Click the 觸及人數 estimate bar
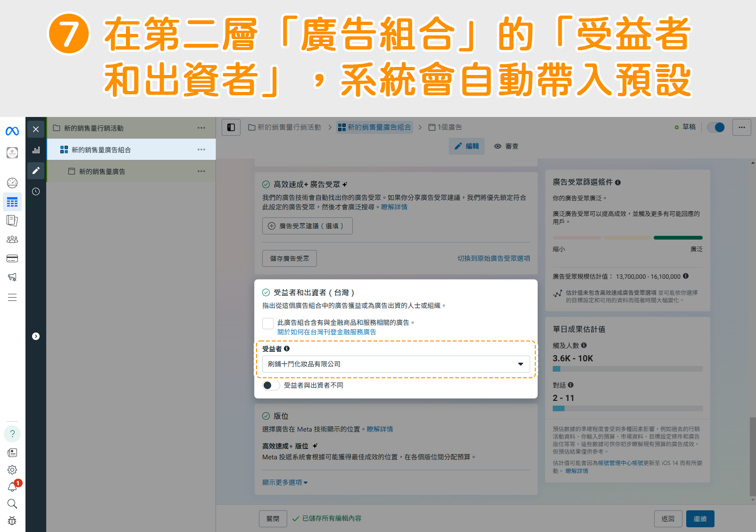This screenshot has height=532, width=756. pyautogui.click(x=628, y=369)
